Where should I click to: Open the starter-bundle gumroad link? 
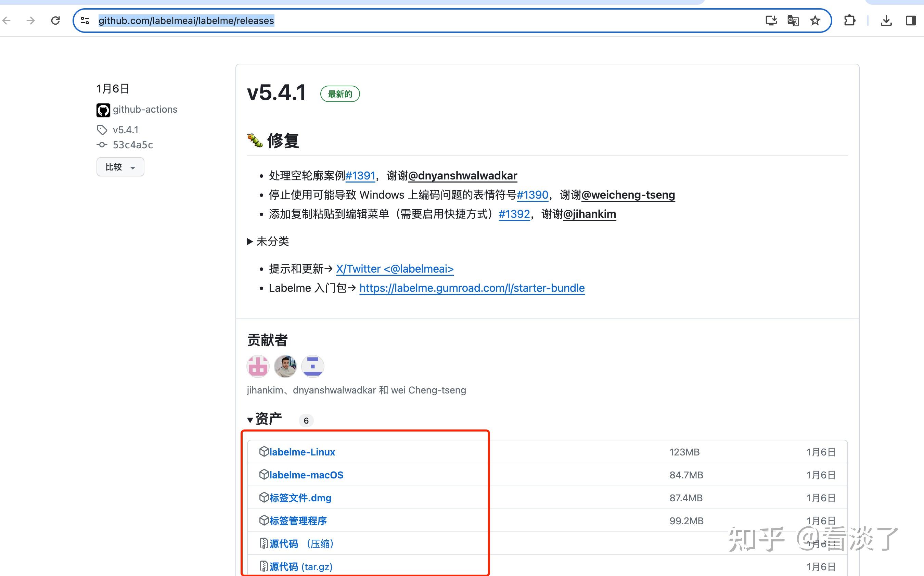tap(472, 288)
